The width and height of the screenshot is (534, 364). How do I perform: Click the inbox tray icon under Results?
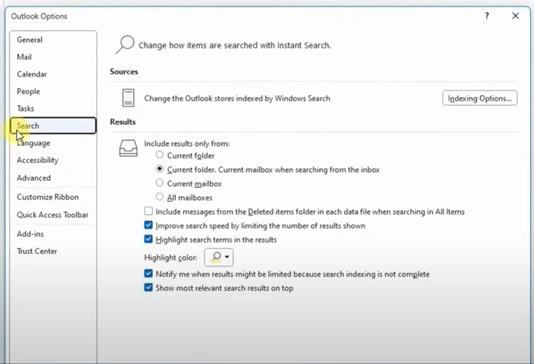click(128, 148)
